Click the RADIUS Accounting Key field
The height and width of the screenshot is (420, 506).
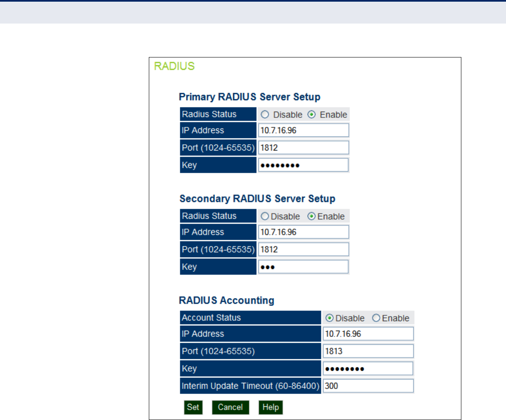tap(368, 368)
